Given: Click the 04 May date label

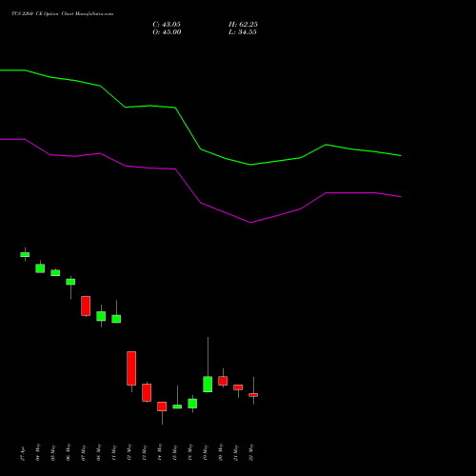Looking at the screenshot, I should click(x=38, y=452).
